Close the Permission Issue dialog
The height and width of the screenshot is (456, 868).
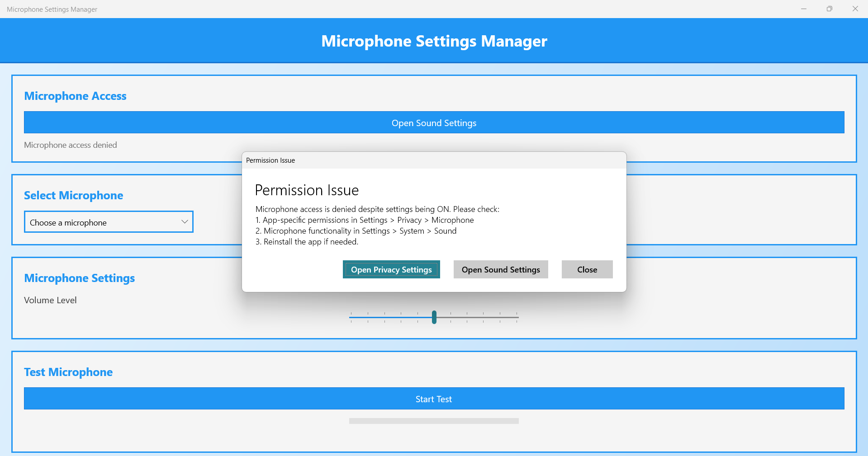click(587, 269)
